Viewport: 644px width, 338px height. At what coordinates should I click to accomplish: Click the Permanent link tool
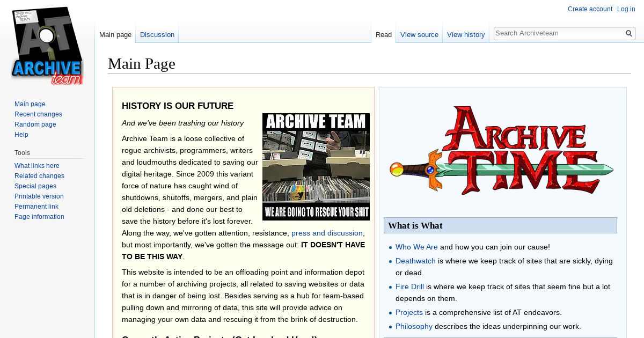click(x=36, y=207)
